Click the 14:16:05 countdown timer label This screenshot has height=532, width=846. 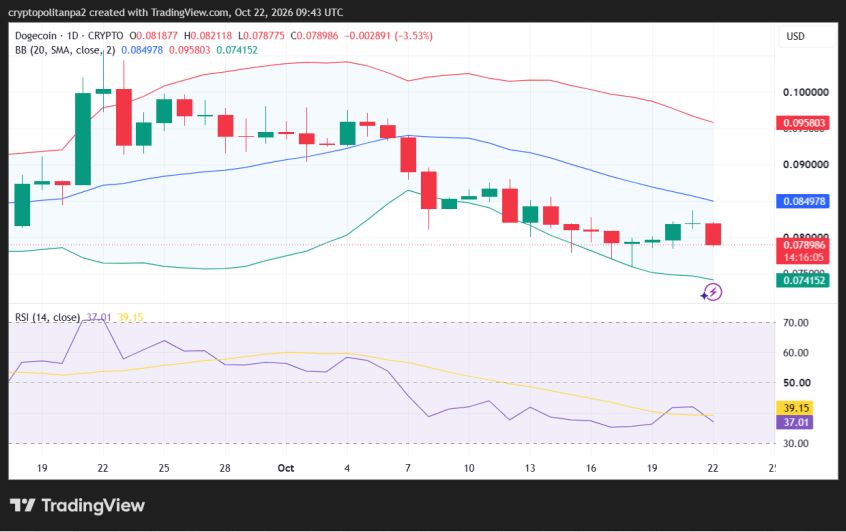pos(803,257)
